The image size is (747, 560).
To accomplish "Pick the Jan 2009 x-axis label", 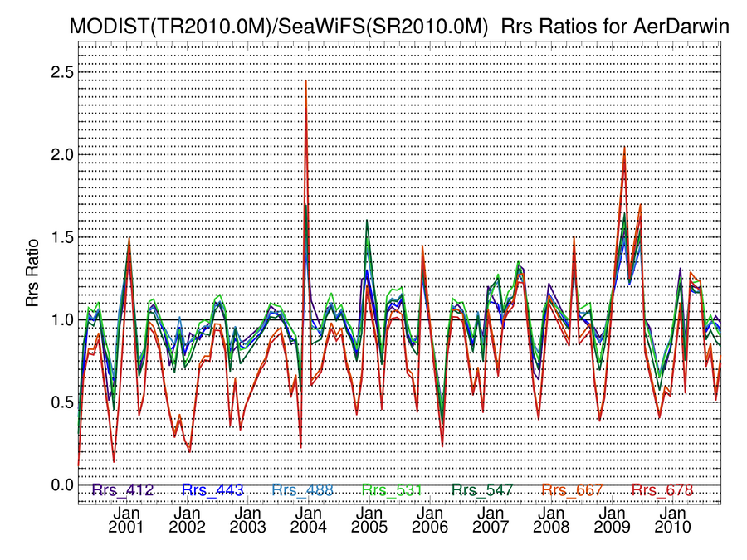I will [613, 520].
